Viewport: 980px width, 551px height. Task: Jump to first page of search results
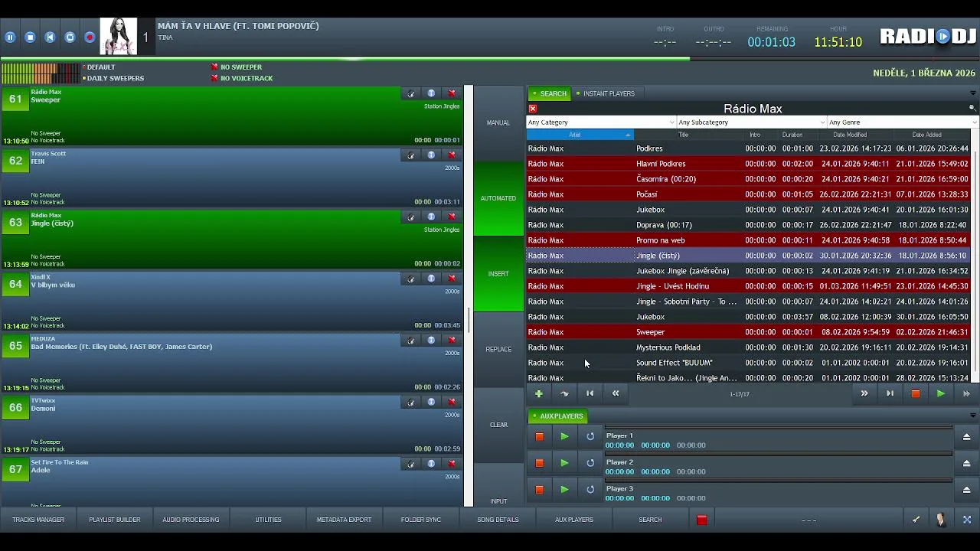[x=590, y=393]
